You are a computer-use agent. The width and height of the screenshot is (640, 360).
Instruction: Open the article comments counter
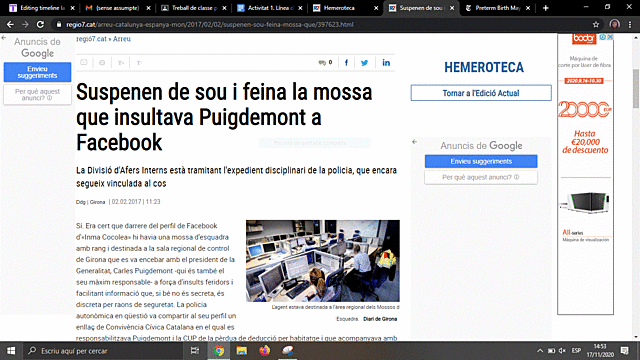point(325,62)
